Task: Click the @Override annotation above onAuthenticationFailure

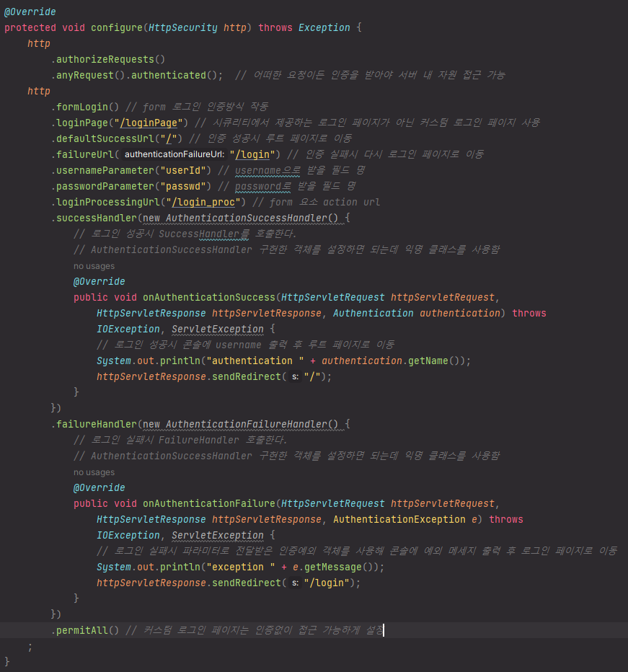Action: 99,487
